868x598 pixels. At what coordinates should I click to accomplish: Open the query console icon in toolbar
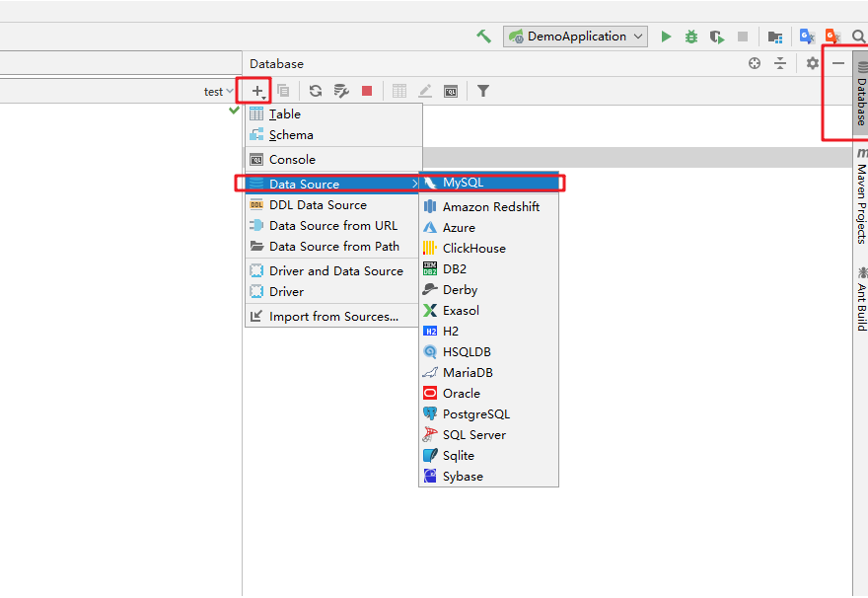click(x=451, y=92)
